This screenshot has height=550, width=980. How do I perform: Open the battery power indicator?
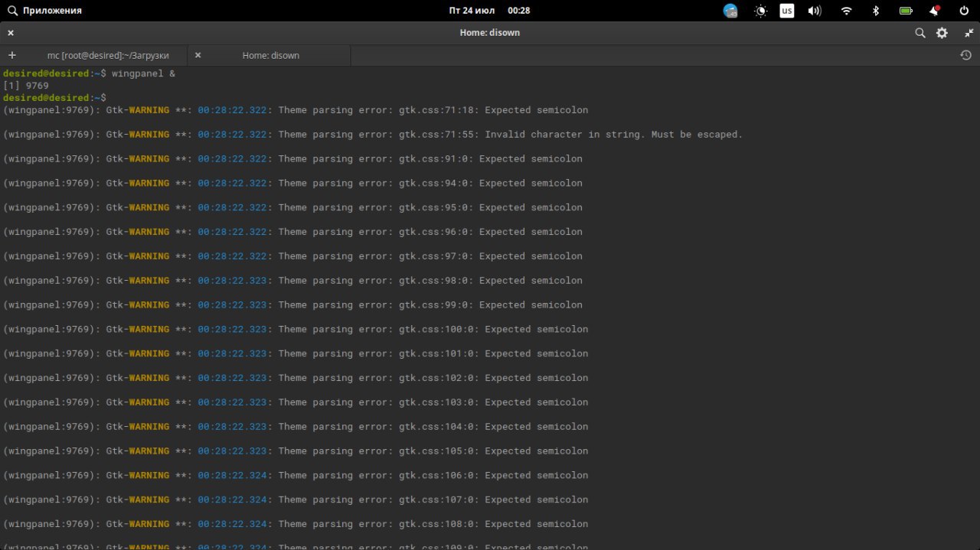pyautogui.click(x=906, y=11)
